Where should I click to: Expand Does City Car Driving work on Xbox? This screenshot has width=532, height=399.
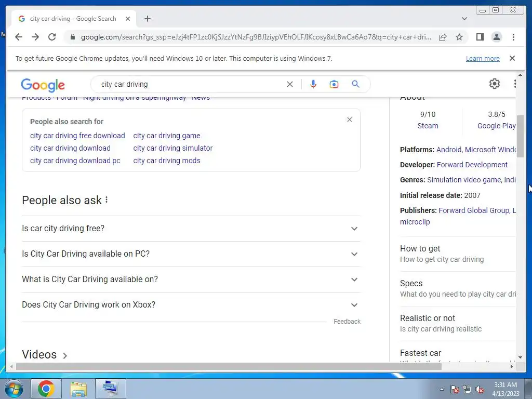[191, 304]
